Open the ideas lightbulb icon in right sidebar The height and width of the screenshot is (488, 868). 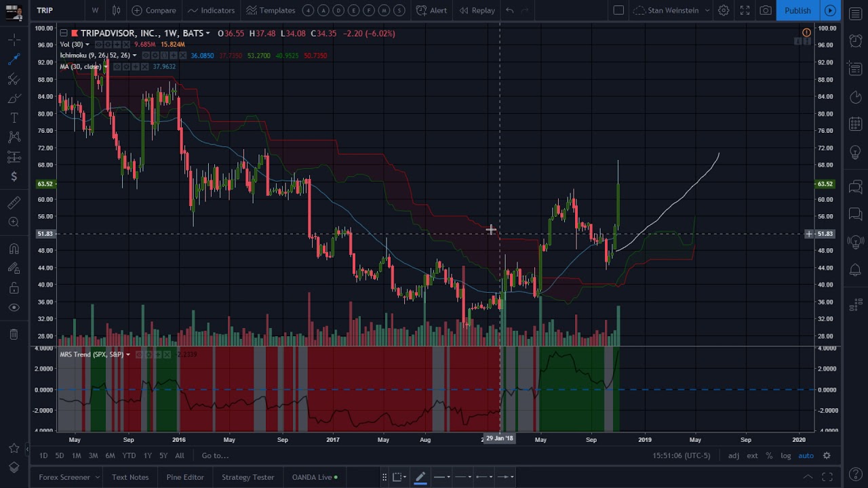855,153
